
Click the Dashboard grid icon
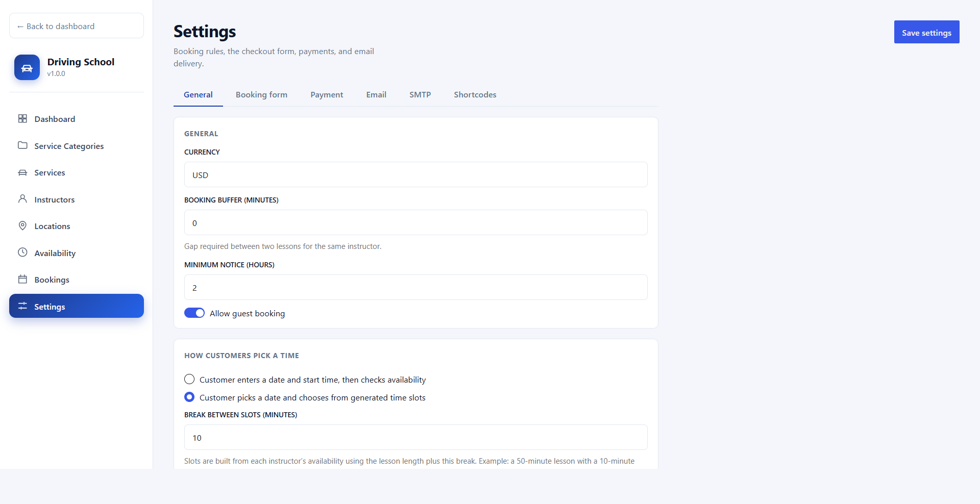pyautogui.click(x=22, y=118)
